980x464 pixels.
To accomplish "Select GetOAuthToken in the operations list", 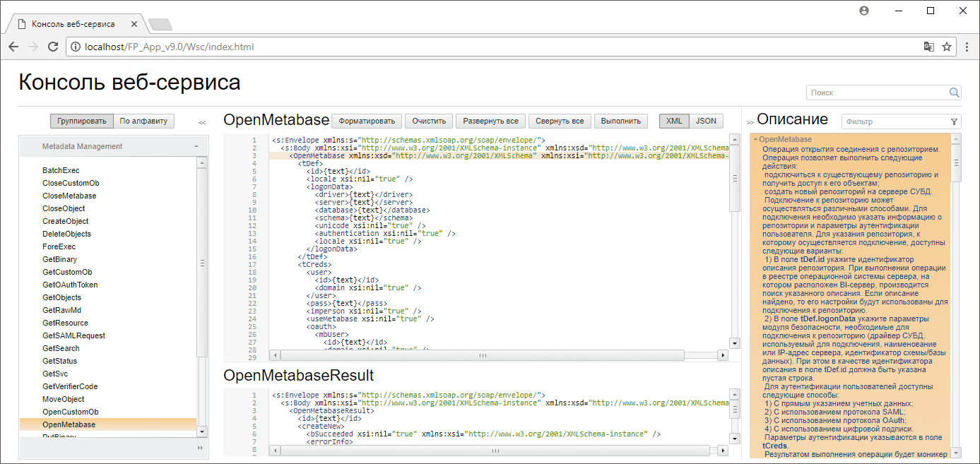I will tap(70, 285).
